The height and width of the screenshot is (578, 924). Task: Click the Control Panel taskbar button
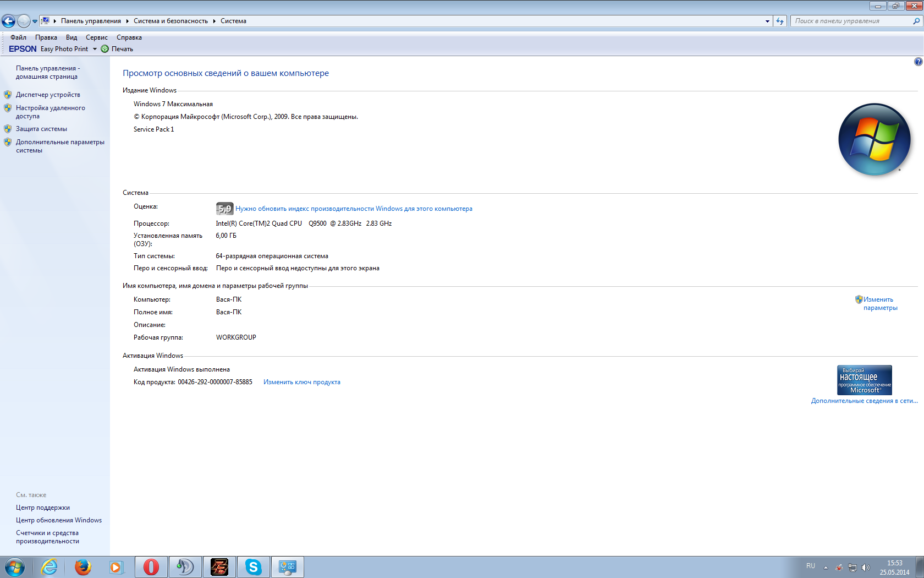click(x=288, y=567)
